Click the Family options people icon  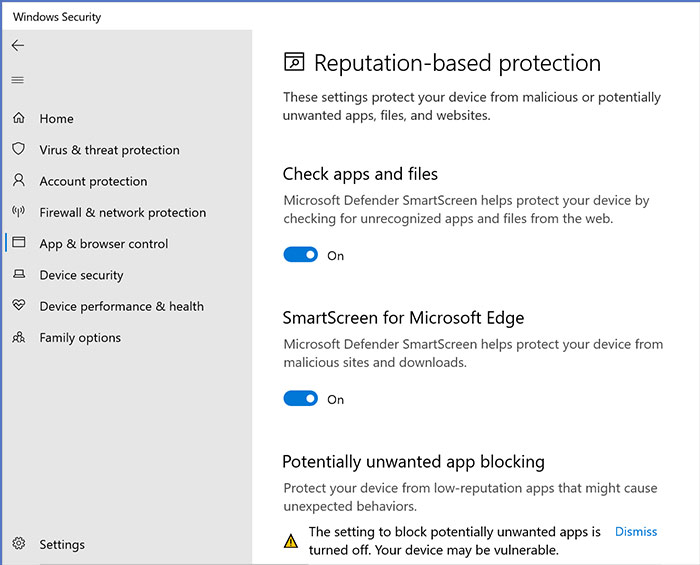click(x=19, y=337)
